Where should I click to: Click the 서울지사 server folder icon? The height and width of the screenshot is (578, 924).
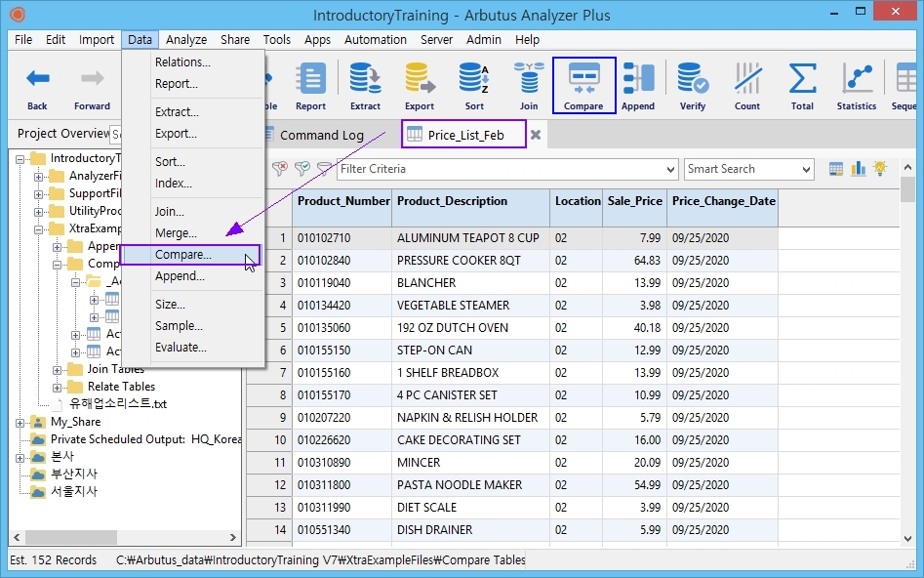click(x=38, y=491)
